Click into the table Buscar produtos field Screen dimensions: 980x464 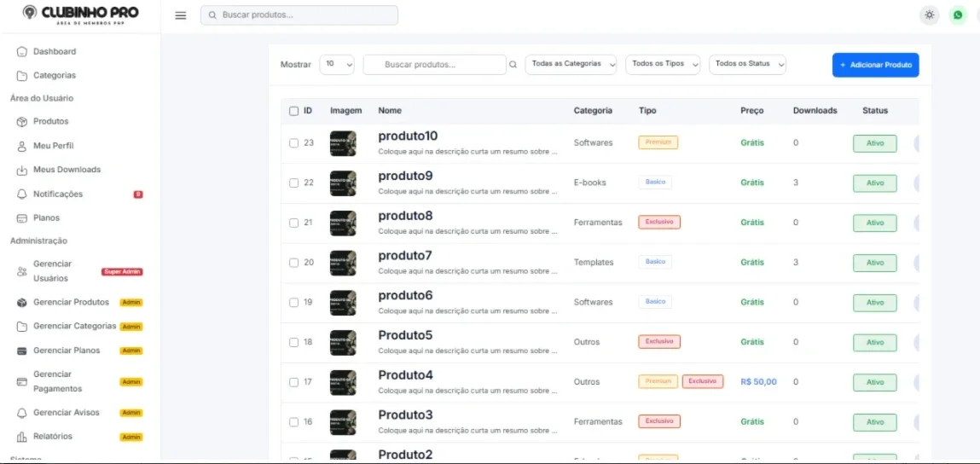(434, 65)
